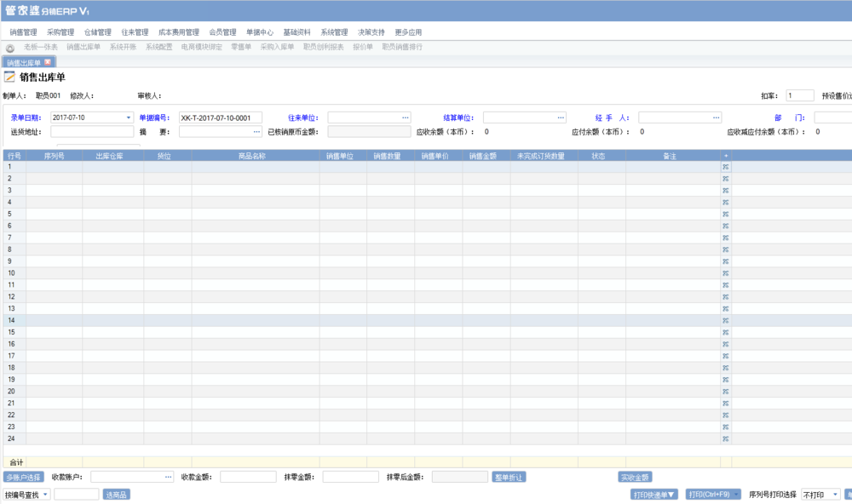Viewport: 852px width, 504px height.
Task: Open the 零售单 shortcut
Action: pos(241,47)
